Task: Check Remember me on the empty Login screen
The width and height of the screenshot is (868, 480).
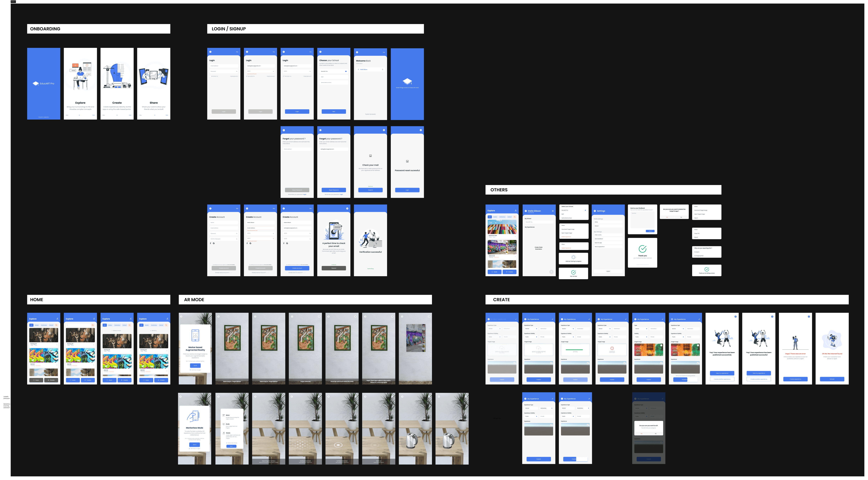Action: [210, 76]
